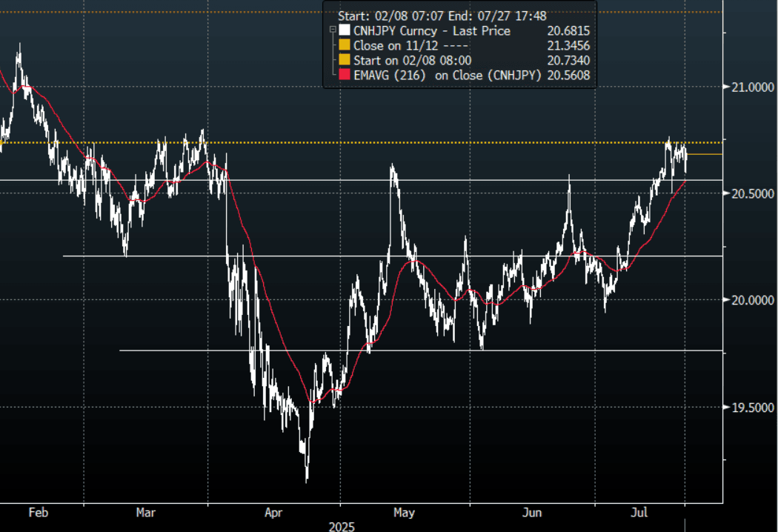Click the red EMAVG (216) swatch
The image size is (778, 532).
point(345,76)
